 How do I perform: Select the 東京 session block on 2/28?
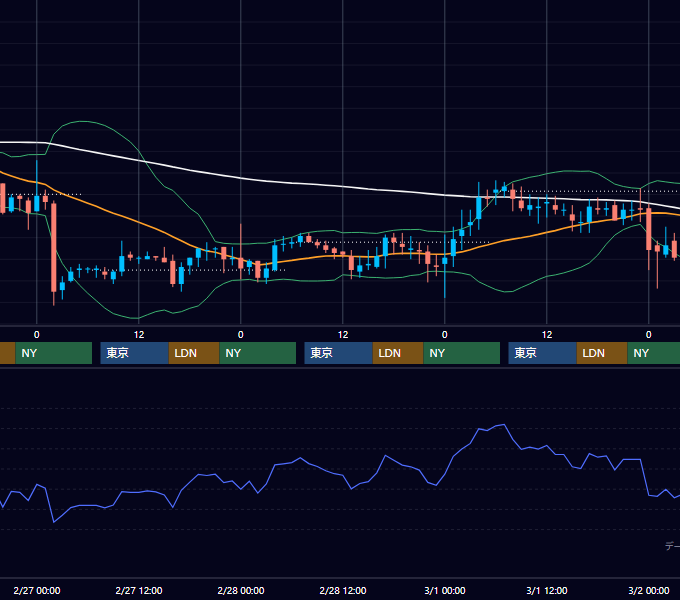pyautogui.click(x=338, y=353)
